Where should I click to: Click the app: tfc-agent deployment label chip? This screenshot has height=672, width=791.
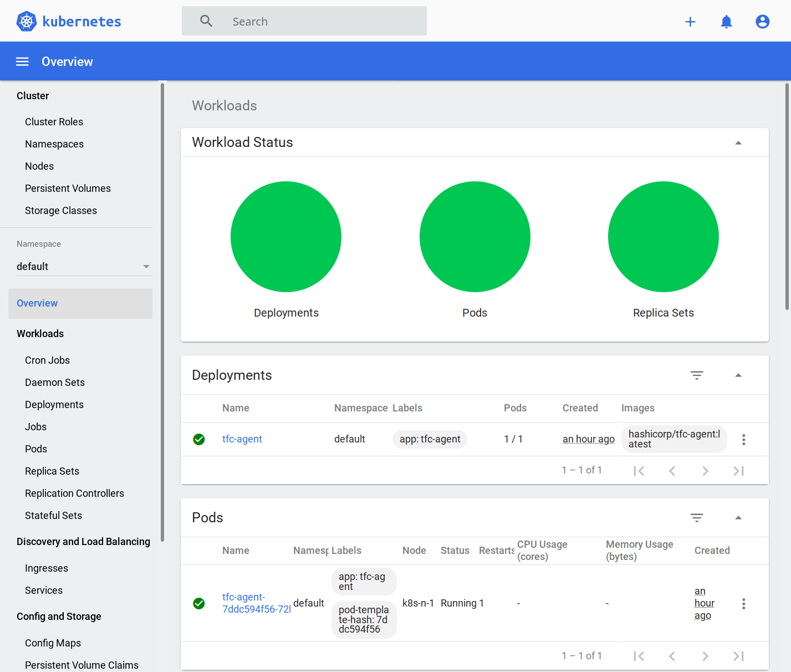click(x=430, y=439)
